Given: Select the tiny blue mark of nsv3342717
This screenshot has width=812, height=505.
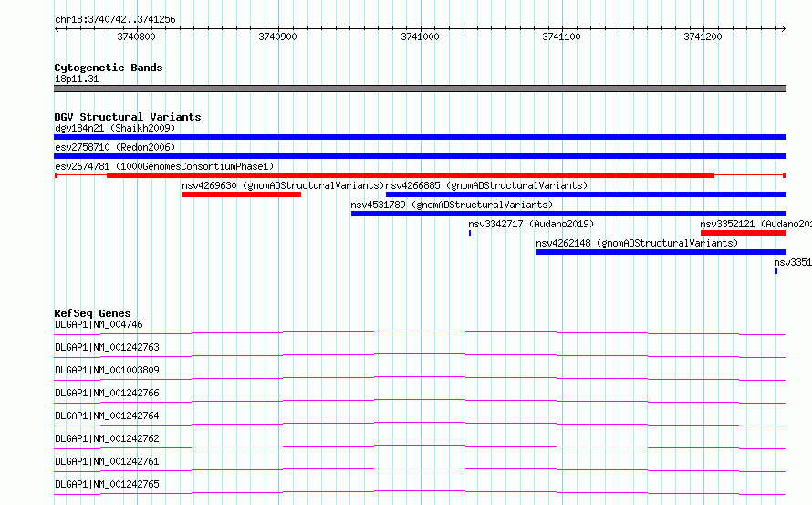Looking at the screenshot, I should (x=470, y=233).
